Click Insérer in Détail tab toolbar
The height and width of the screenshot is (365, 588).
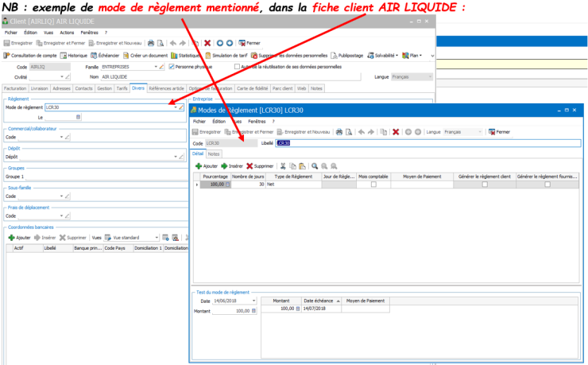(232, 166)
